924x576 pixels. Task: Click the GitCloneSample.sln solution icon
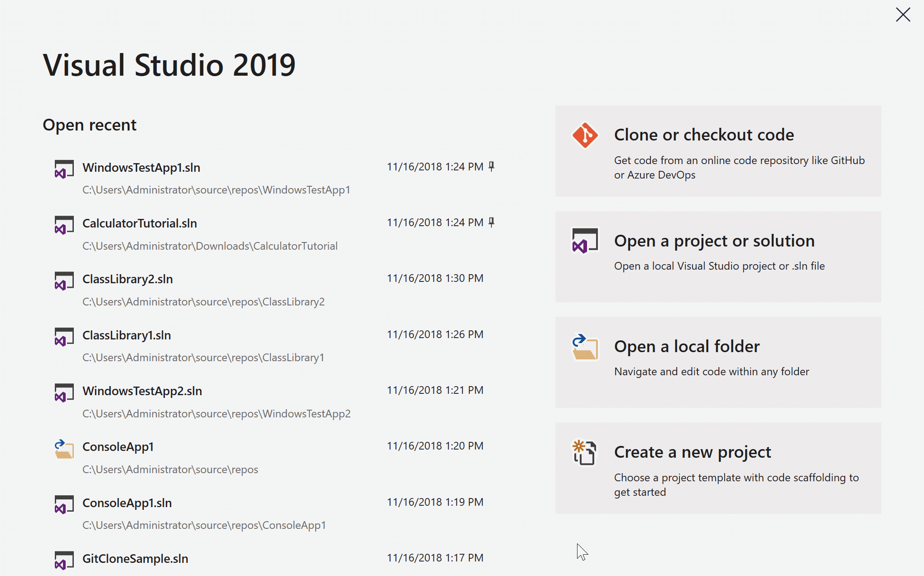pyautogui.click(x=64, y=561)
